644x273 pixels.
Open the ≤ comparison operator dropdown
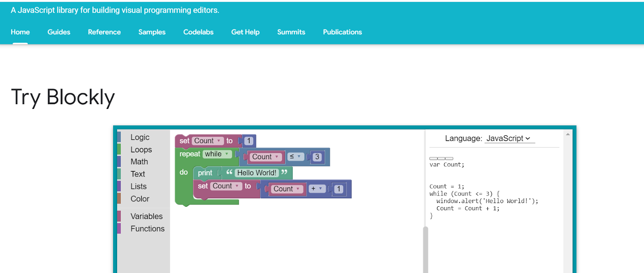click(295, 156)
